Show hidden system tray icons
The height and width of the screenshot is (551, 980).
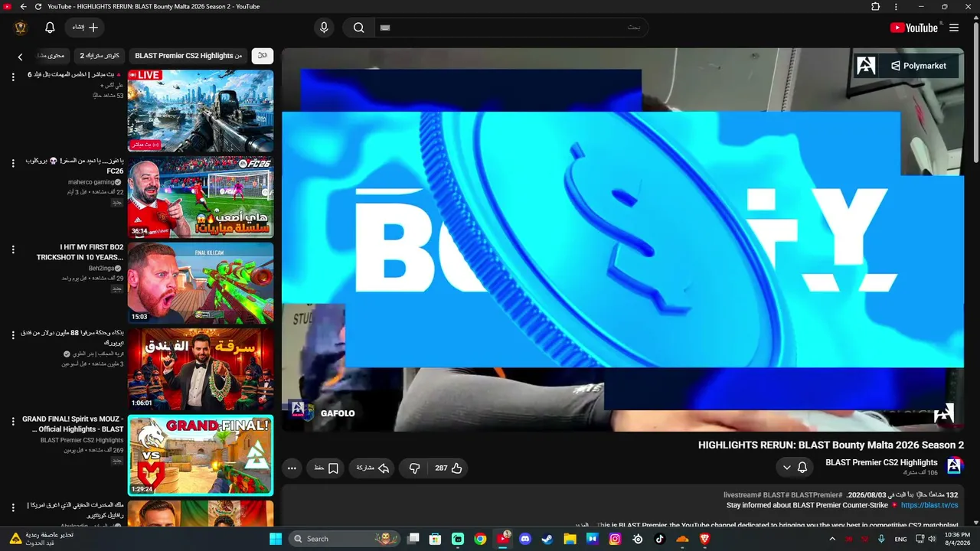[832, 539]
